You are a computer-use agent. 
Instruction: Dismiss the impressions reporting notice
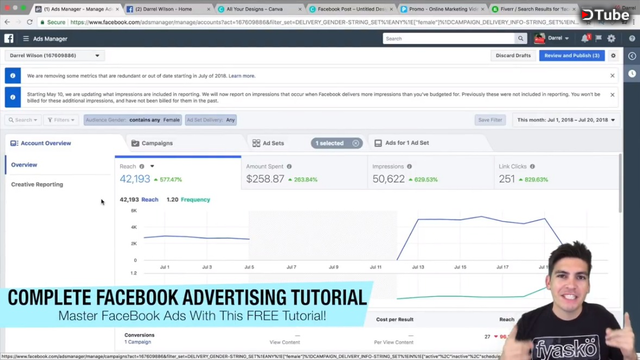tap(612, 95)
